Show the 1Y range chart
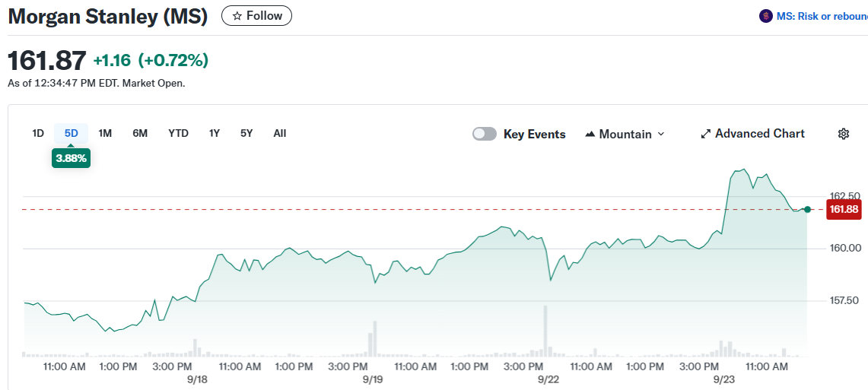The height and width of the screenshot is (390, 868). [215, 133]
